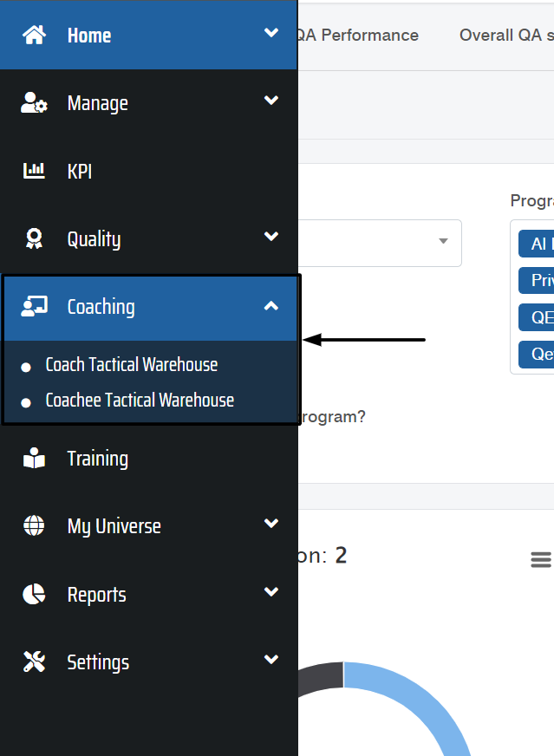Click the QE program tag

coord(536,317)
